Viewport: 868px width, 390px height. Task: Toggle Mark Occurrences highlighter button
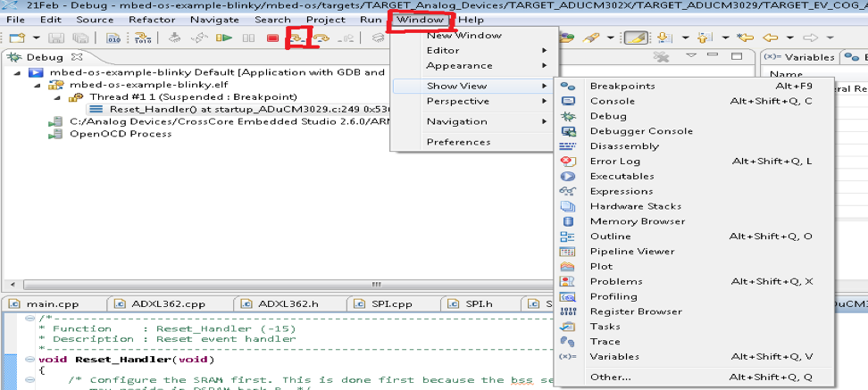click(x=636, y=37)
